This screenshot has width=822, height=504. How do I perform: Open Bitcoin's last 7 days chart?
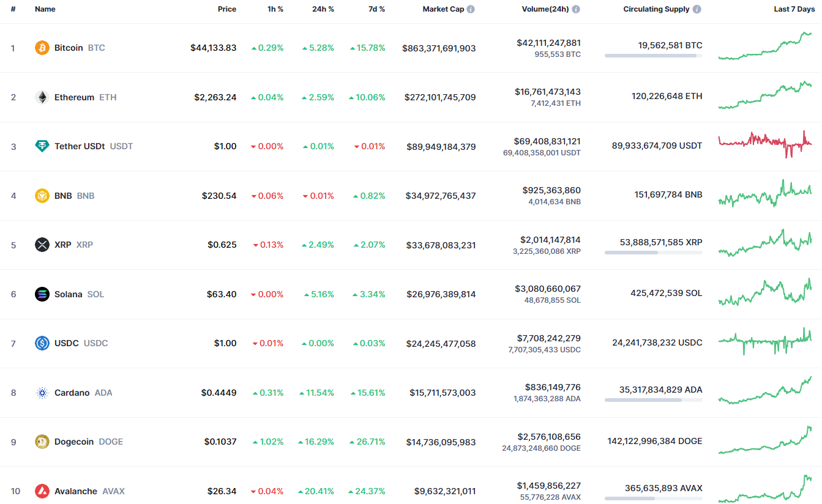765,46
